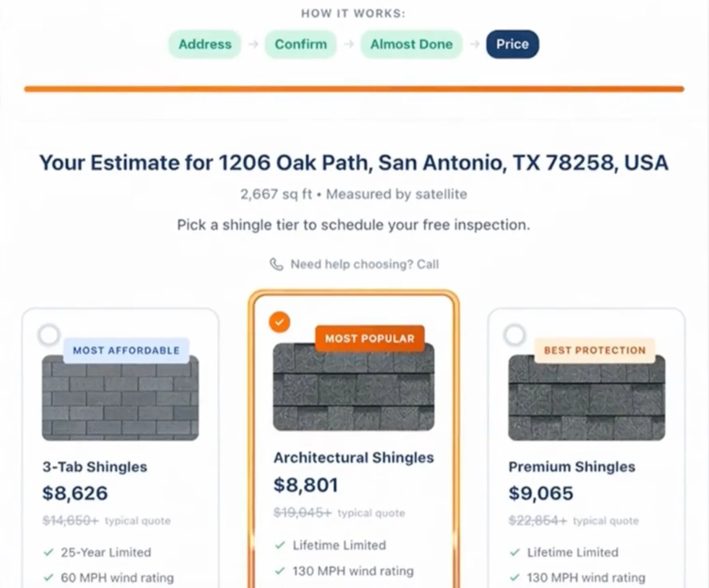Image resolution: width=709 pixels, height=588 pixels.
Task: Select the Premium Shingles radio circle
Action: click(x=514, y=334)
